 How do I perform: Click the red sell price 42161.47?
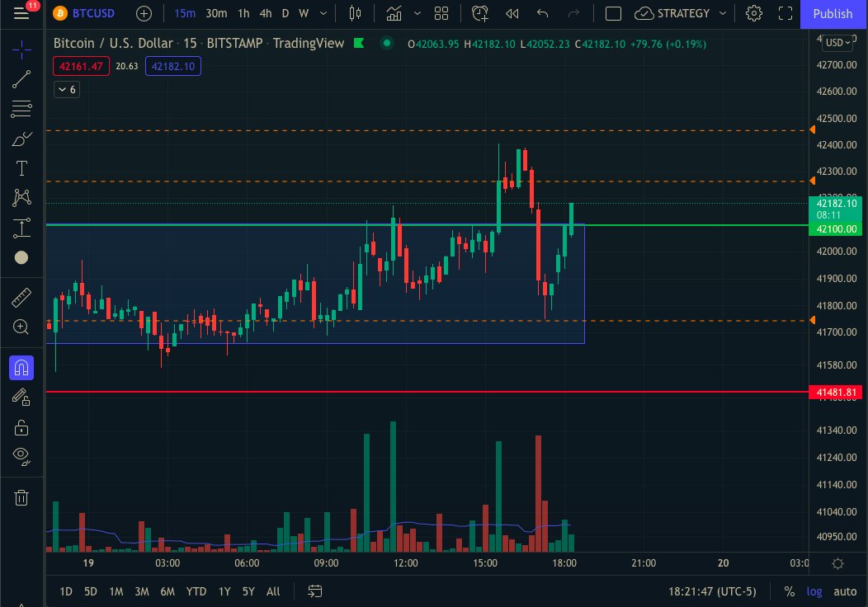coord(81,67)
